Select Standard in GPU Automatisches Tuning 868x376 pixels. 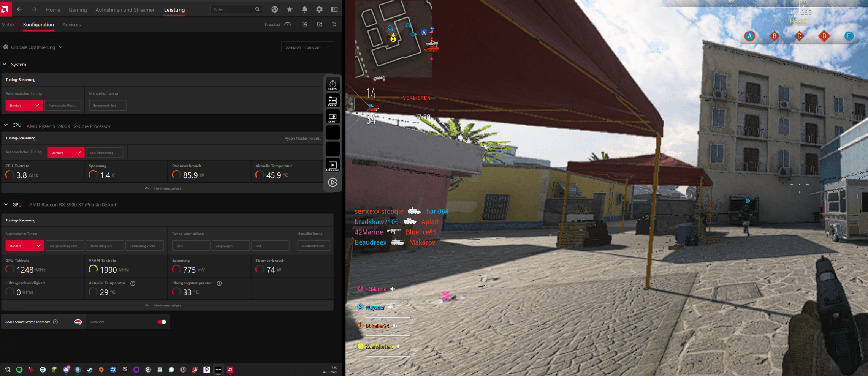tap(25, 246)
